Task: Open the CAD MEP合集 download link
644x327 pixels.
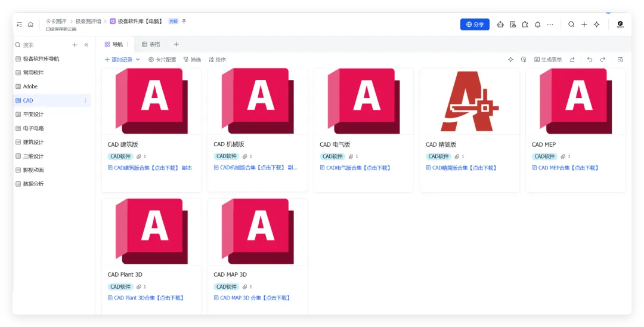Action: (x=565, y=168)
